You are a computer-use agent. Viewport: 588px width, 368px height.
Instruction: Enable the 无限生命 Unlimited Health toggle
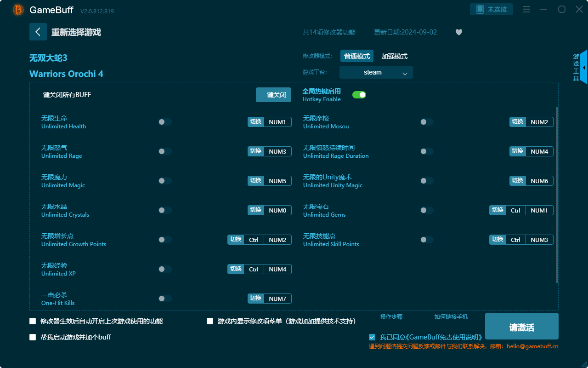(164, 121)
